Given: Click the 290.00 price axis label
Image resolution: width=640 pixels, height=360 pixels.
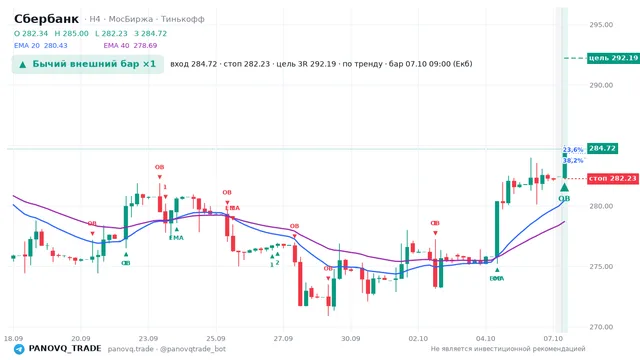Looking at the screenshot, I should point(601,85).
